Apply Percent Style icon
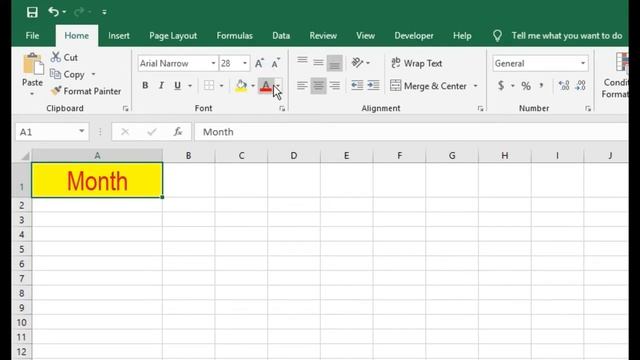Screen dimensions: 640x360 526,86
